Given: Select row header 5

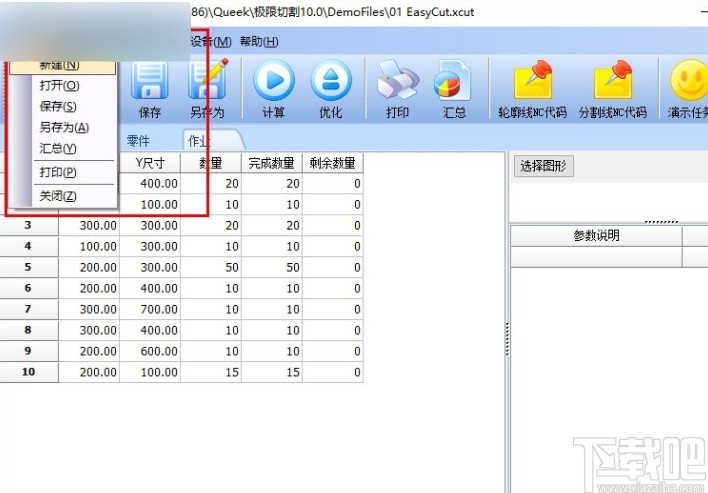Looking at the screenshot, I should pos(28,267).
